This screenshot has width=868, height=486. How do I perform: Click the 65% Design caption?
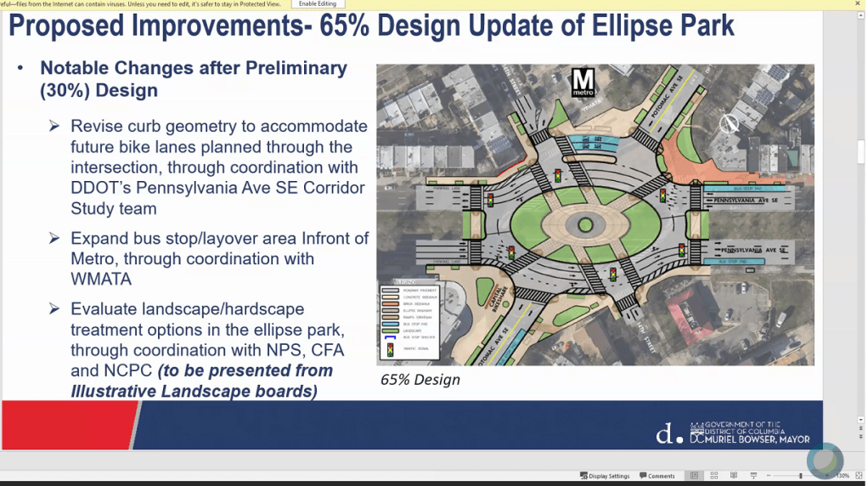420,380
